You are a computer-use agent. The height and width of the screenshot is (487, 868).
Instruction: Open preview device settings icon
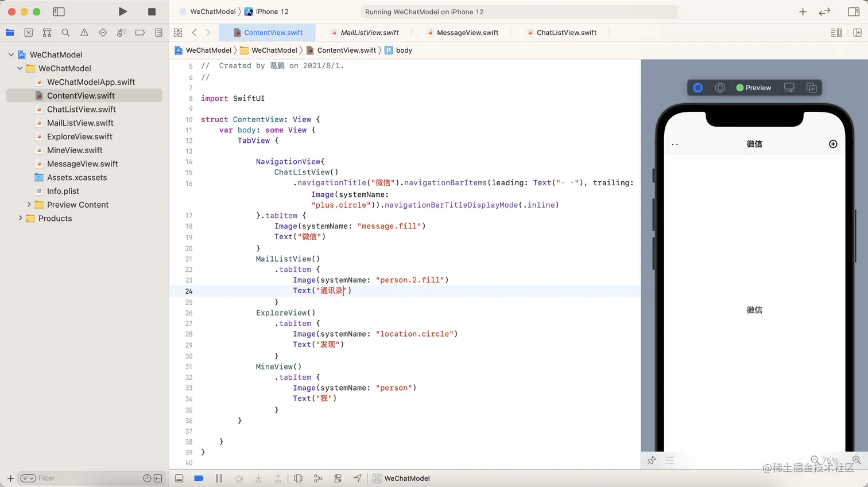pos(789,88)
